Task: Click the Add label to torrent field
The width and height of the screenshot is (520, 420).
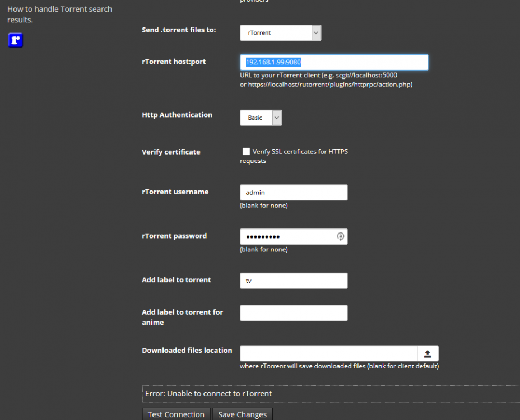Action: click(294, 281)
